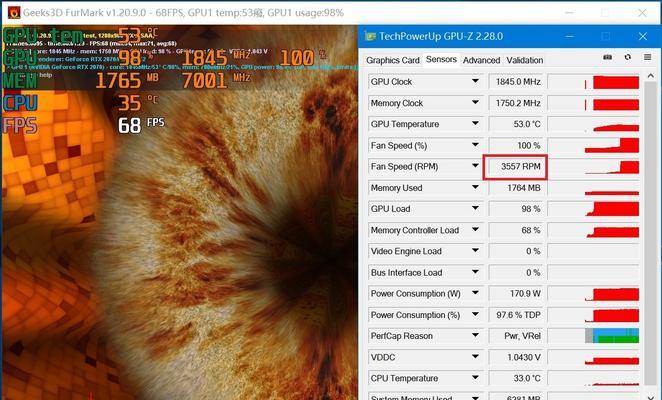Click the FurMark app icon in title bar
The width and height of the screenshot is (662, 400).
tap(14, 12)
